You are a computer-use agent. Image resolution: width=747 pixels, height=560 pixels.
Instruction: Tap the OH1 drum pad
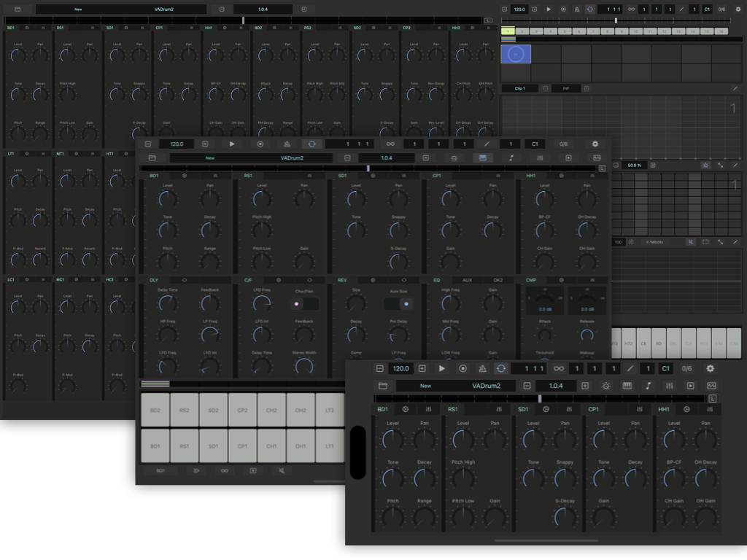point(301,446)
